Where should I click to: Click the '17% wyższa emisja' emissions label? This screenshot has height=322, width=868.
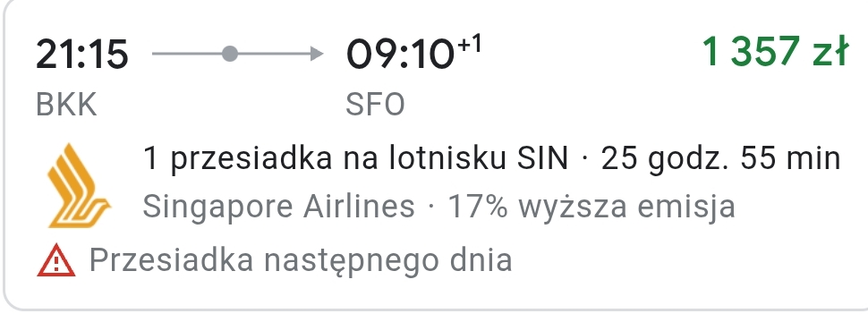click(591, 207)
